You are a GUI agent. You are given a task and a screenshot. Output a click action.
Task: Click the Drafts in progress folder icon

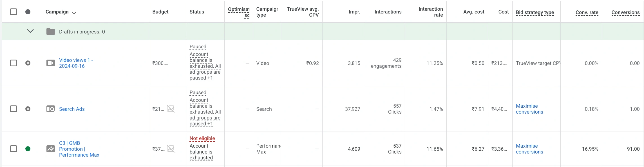(51, 31)
